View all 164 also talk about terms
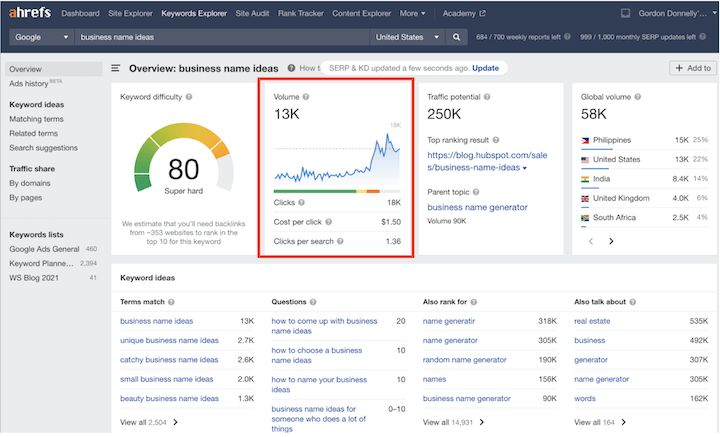The width and height of the screenshot is (720, 437). (x=600, y=422)
